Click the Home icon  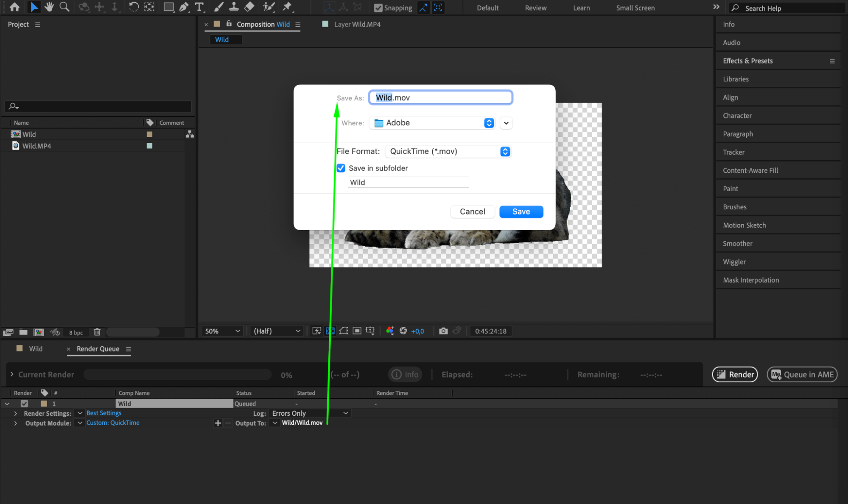coord(14,7)
